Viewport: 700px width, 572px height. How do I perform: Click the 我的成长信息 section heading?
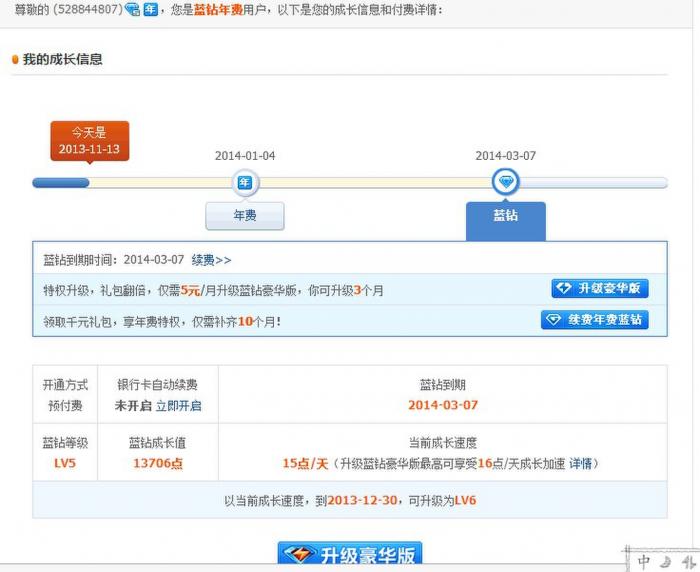pos(62,59)
